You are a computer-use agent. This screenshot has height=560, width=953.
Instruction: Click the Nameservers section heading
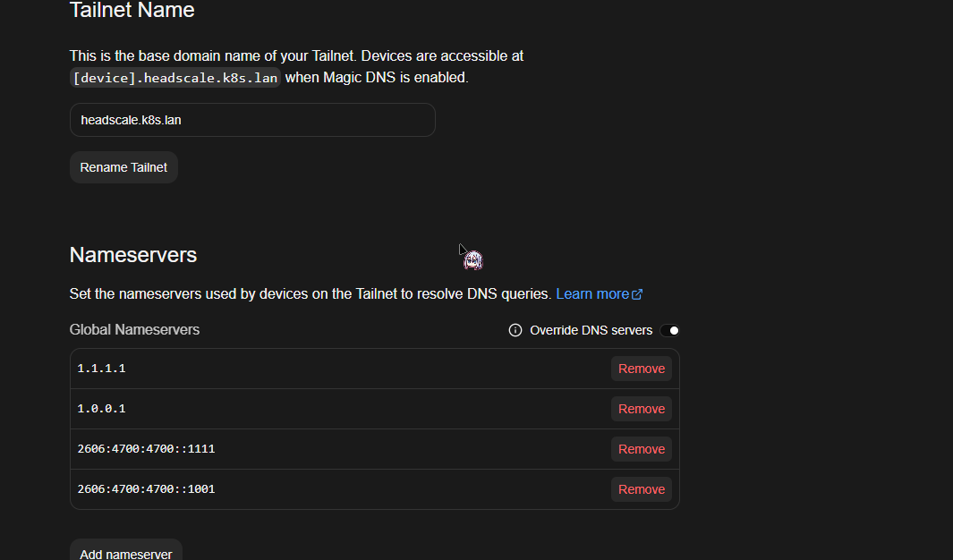click(x=132, y=256)
